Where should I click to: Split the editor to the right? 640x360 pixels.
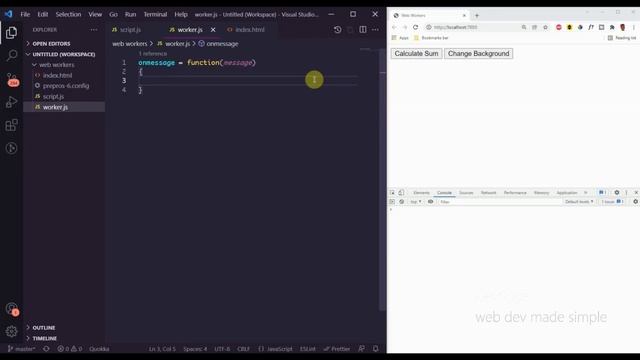[x=363, y=29]
